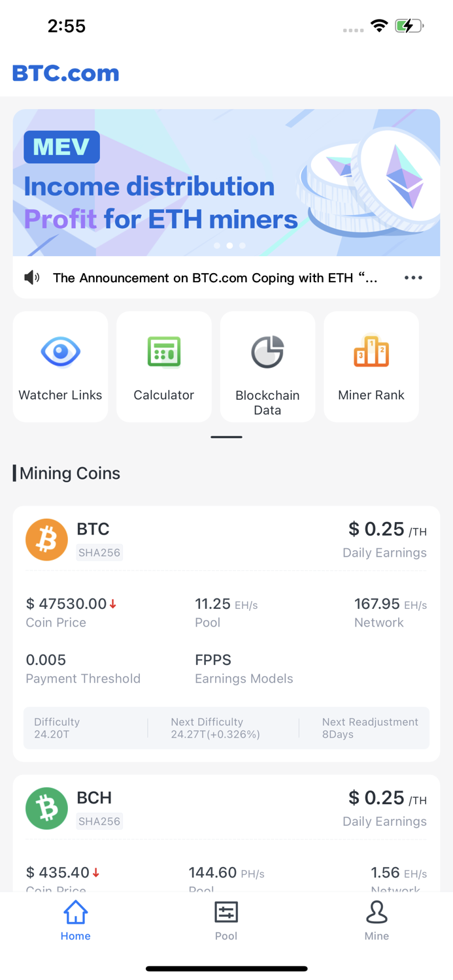The height and width of the screenshot is (980, 453).
Task: View Blockchain Data
Action: tap(267, 366)
